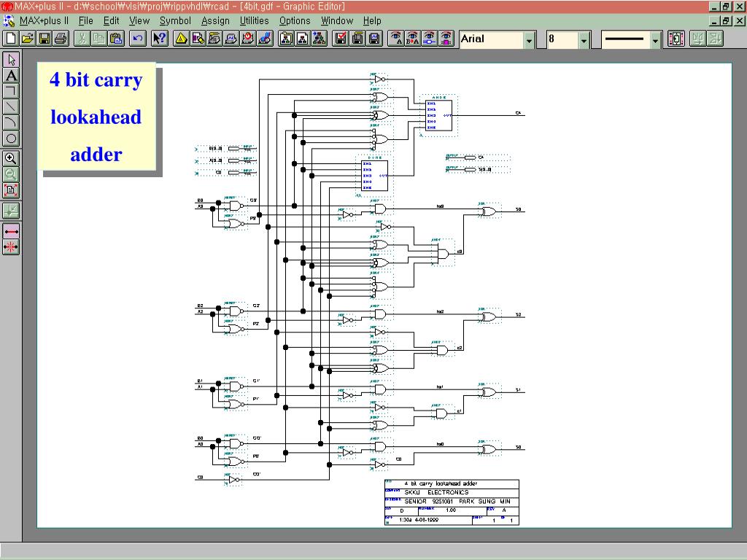Click the context-sensitive help arrow icon
Viewport: 747px width, 560px height.
pos(160,39)
